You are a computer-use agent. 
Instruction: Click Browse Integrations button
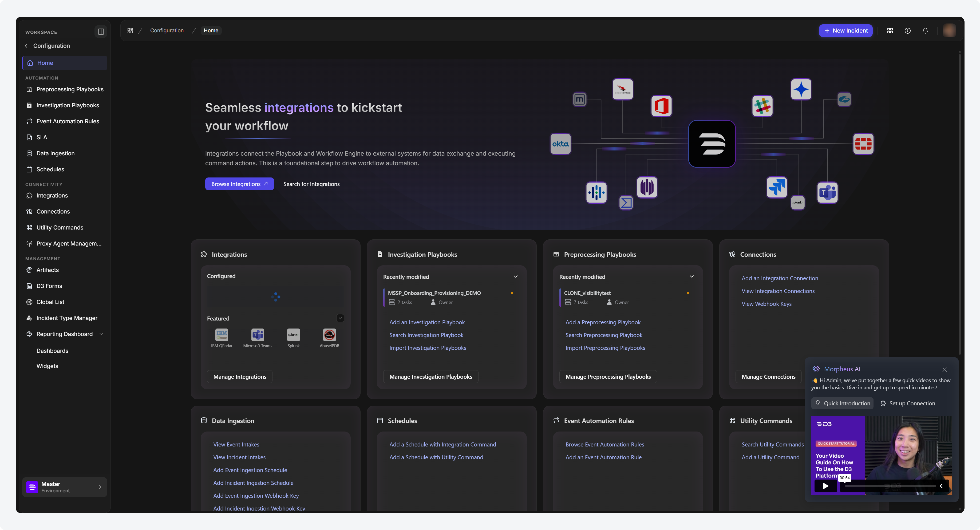[x=239, y=184]
